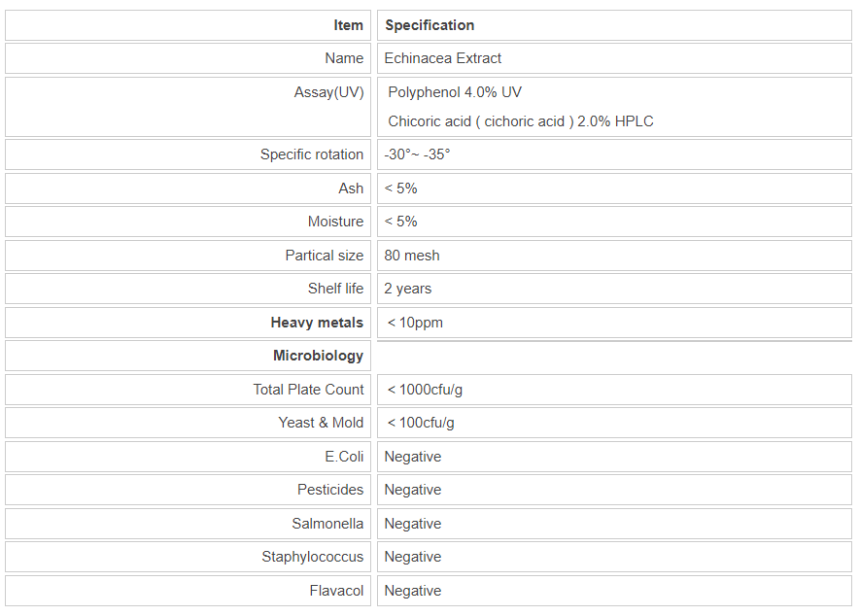Click the "Ash" row label
860x616 pixels.
(x=351, y=188)
